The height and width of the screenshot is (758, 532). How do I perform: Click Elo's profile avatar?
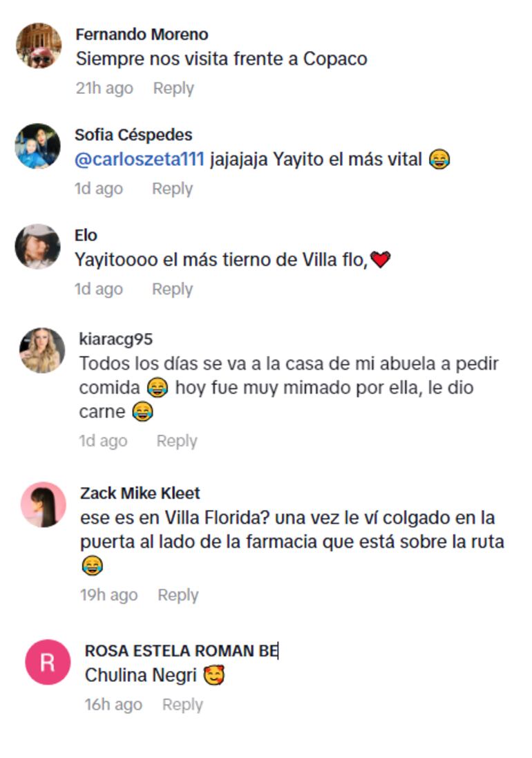pos(38,247)
